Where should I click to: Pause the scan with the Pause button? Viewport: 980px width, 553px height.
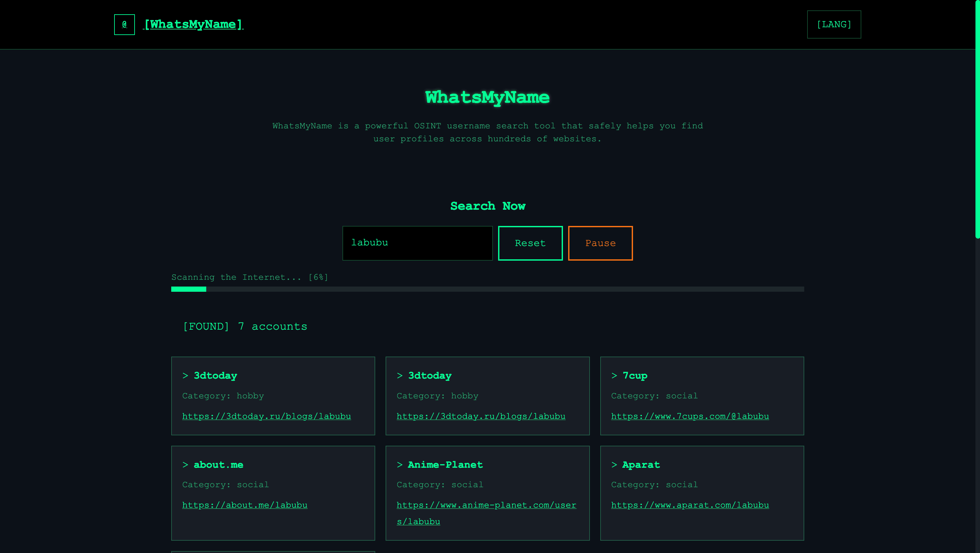click(600, 243)
